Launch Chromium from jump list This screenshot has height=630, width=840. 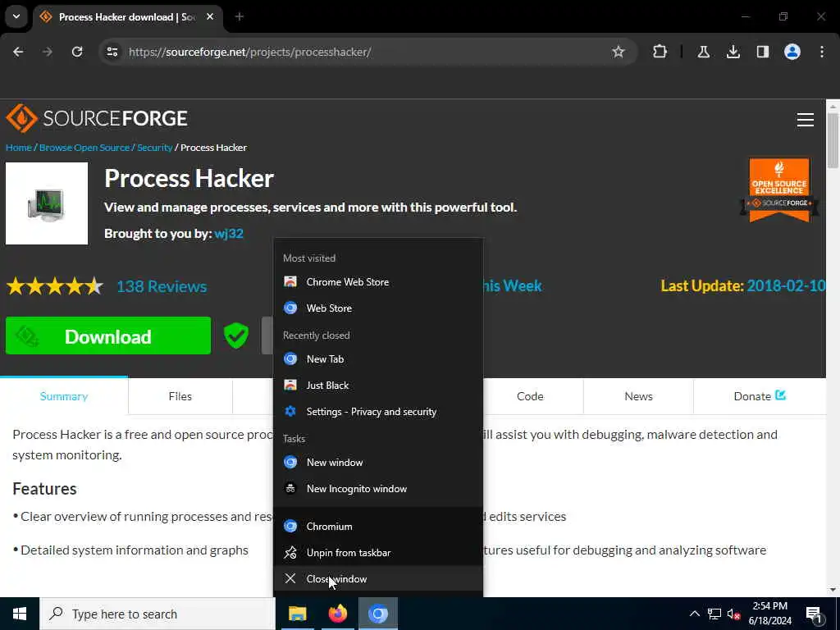pyautogui.click(x=378, y=526)
